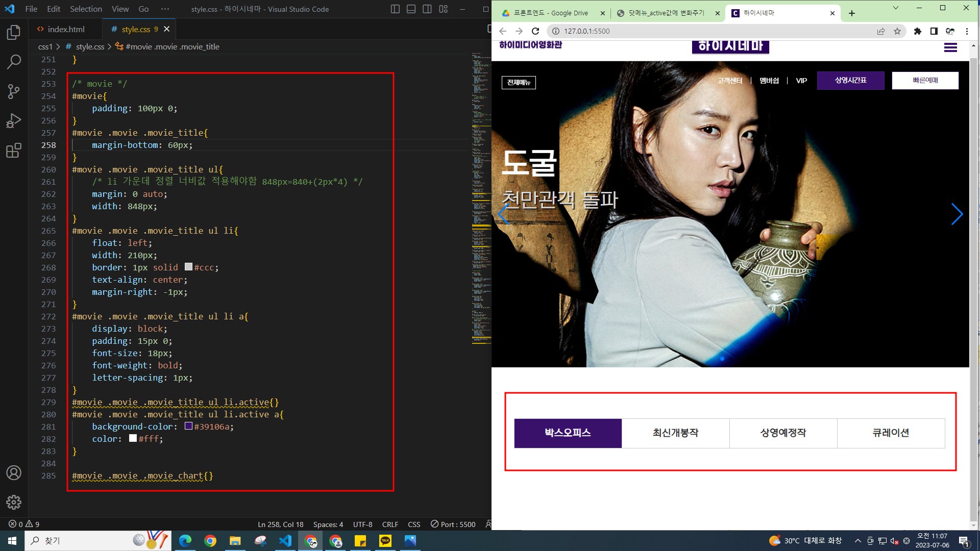Open Chrome tab search dropdown arrow

coord(895,8)
